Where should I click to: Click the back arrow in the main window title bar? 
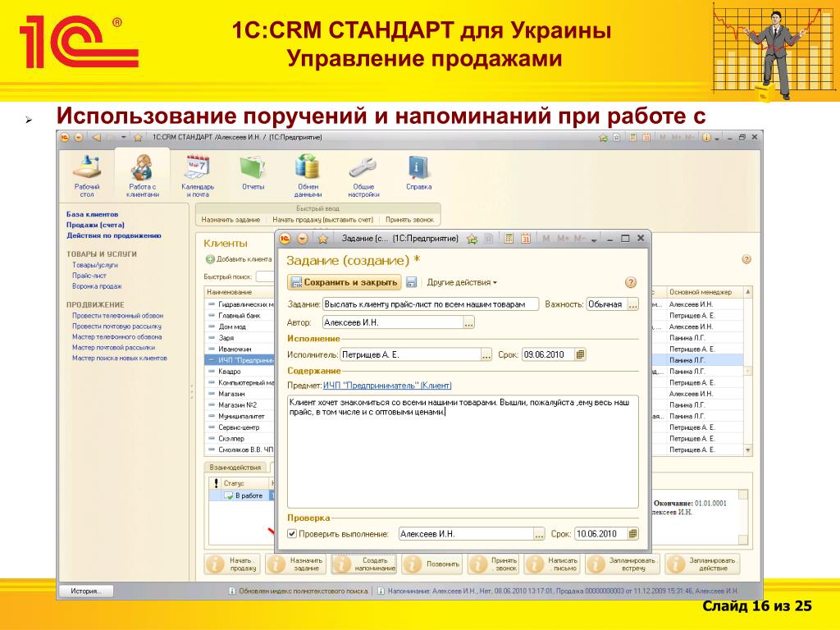pyautogui.click(x=97, y=138)
